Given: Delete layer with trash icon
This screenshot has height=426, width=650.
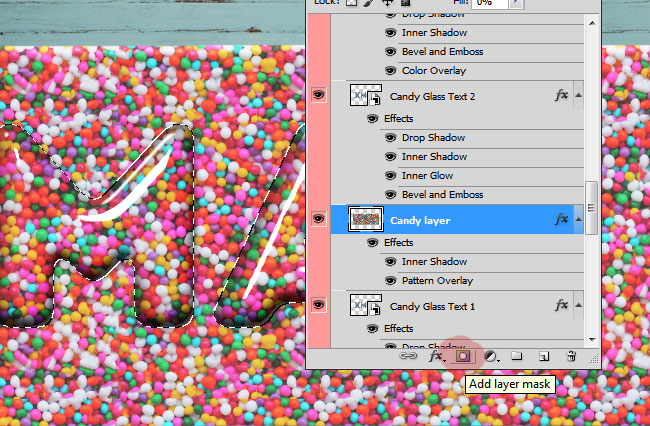Looking at the screenshot, I should [x=571, y=356].
